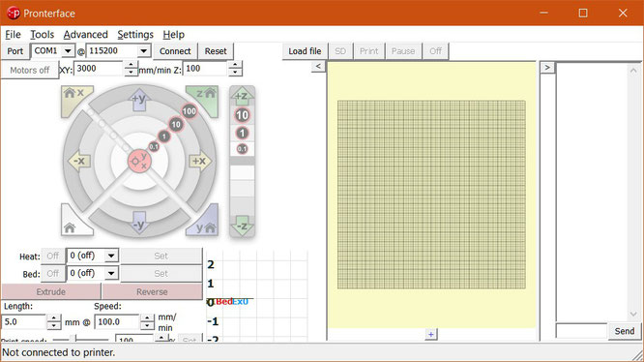Home all axes with the house icon
The image size is (644, 362).
(73, 224)
